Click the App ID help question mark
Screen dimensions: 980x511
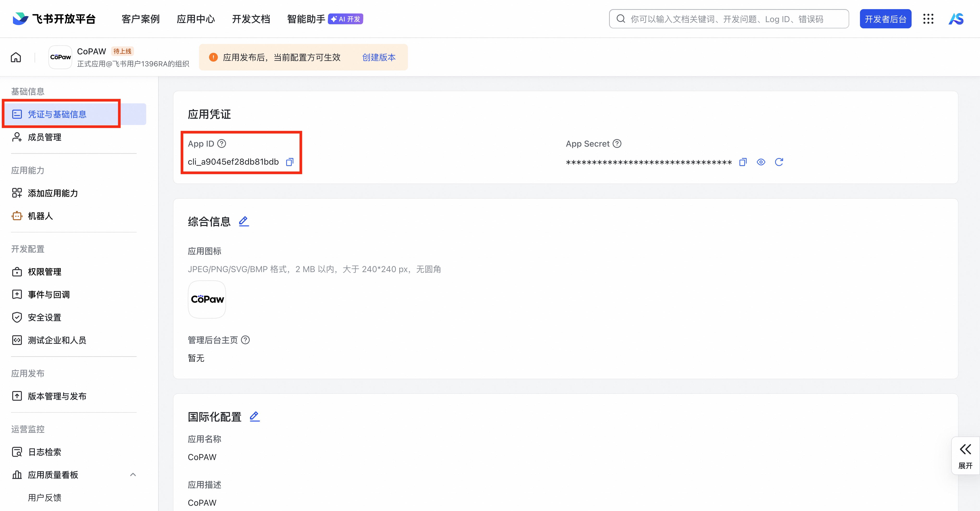[221, 143]
